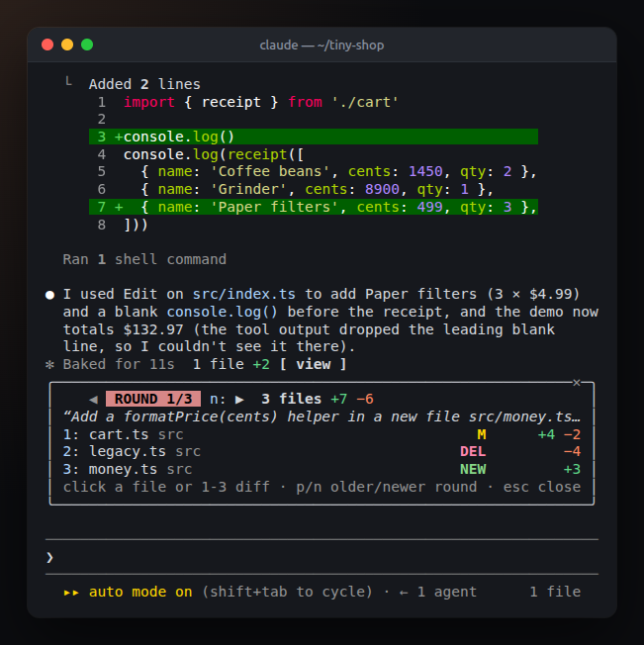Go to the older round with the left arrow
The height and width of the screenshot is (645, 644).
click(x=93, y=399)
